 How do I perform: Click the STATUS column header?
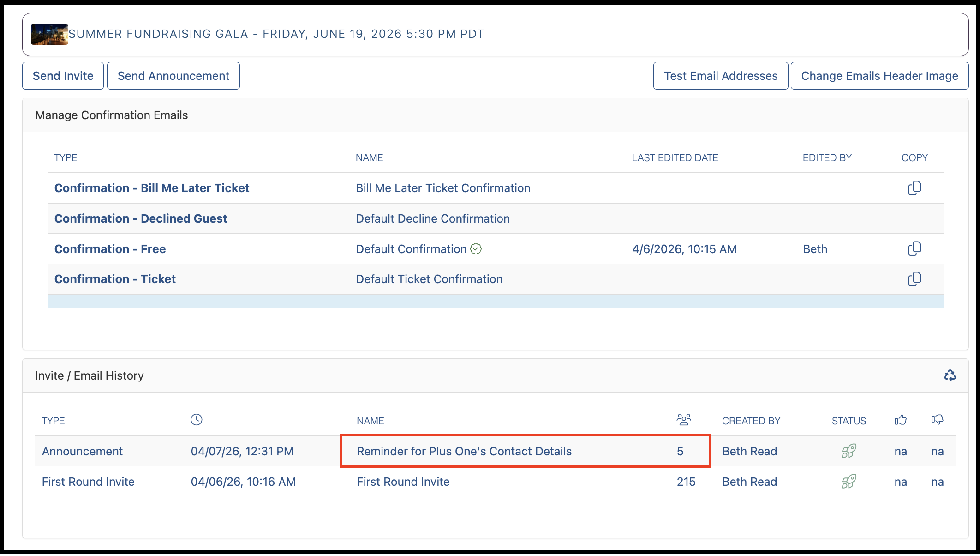(x=849, y=421)
